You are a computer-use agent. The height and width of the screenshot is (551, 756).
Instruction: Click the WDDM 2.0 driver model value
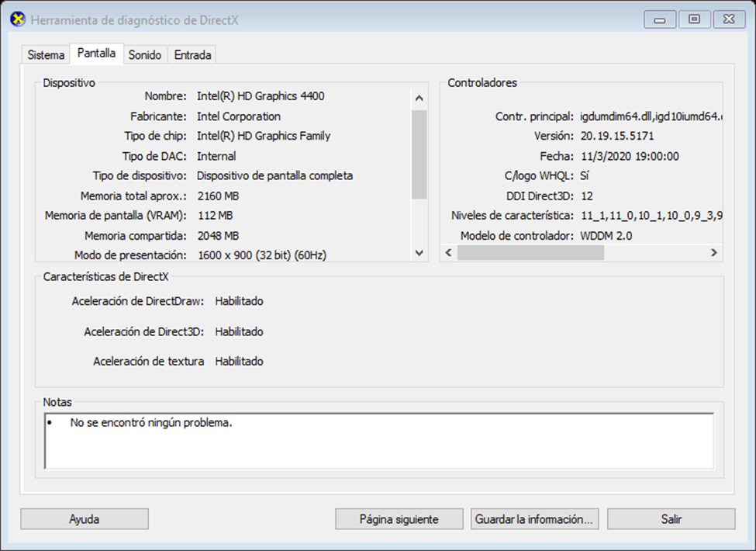[606, 235]
